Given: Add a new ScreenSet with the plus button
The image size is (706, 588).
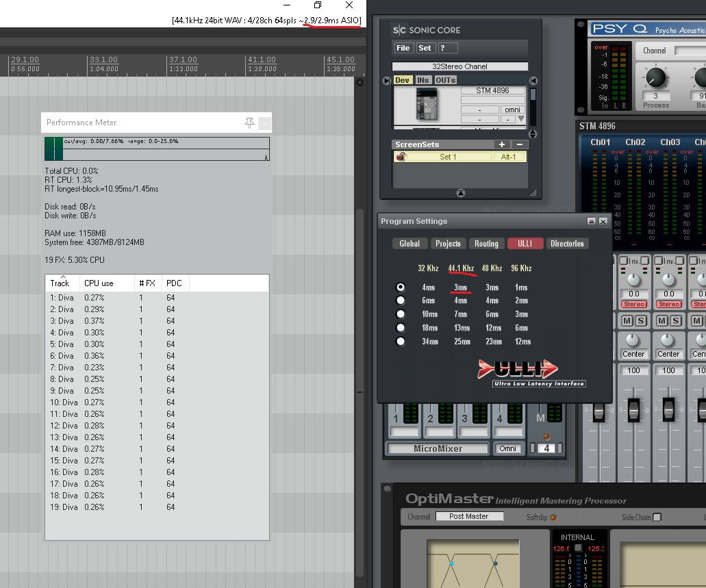Looking at the screenshot, I should [x=501, y=144].
